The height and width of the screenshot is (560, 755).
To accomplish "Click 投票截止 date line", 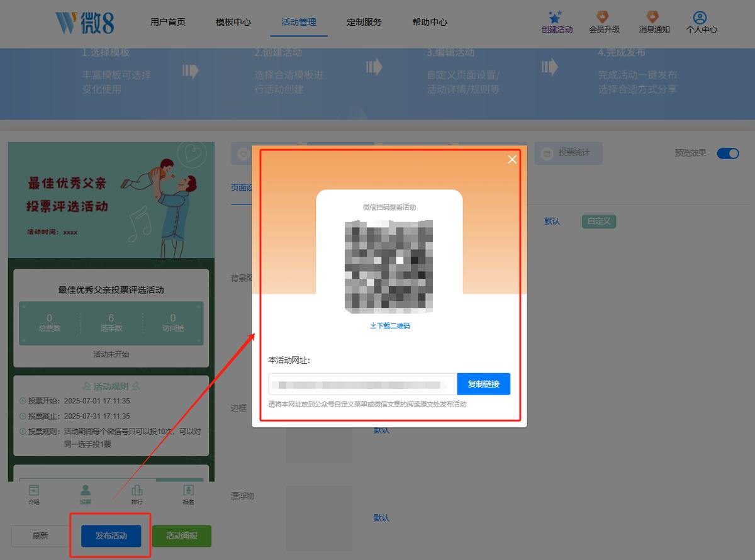I will coord(75,417).
